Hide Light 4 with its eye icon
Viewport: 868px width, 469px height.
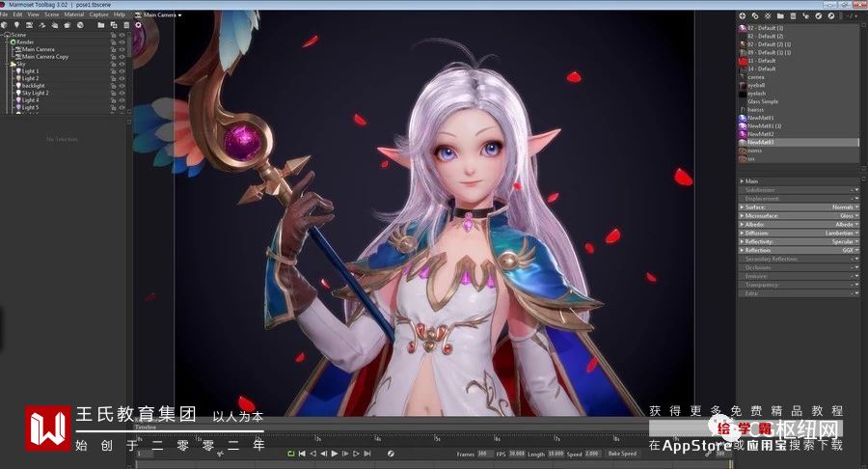coord(122,100)
